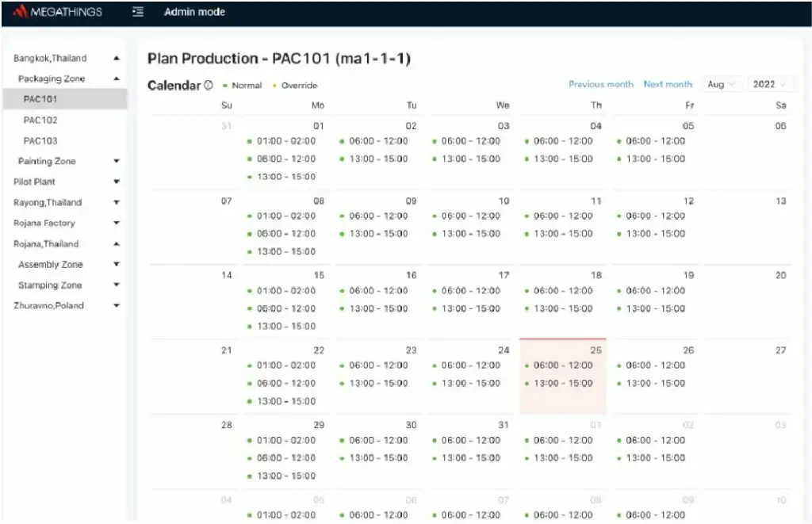Open 13:00 - 15:00 slot on day 30

pyautogui.click(x=378, y=457)
